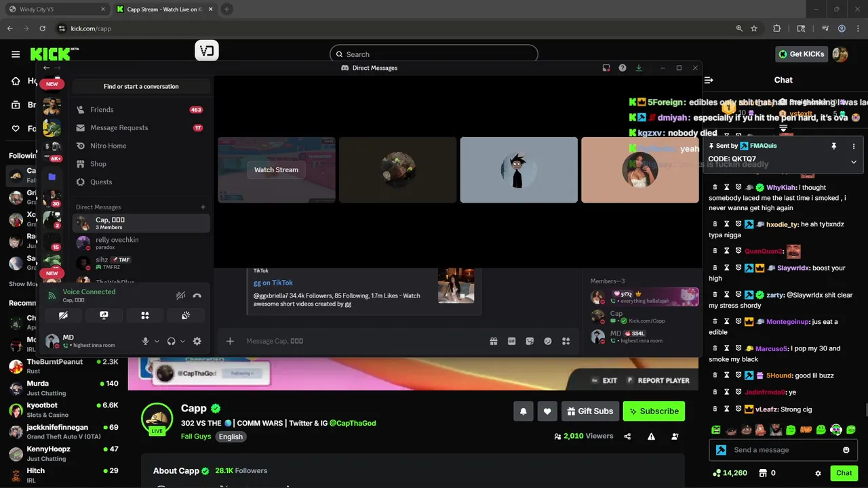Follow Capp with the heart button
This screenshot has height=488, width=868.
click(547, 411)
